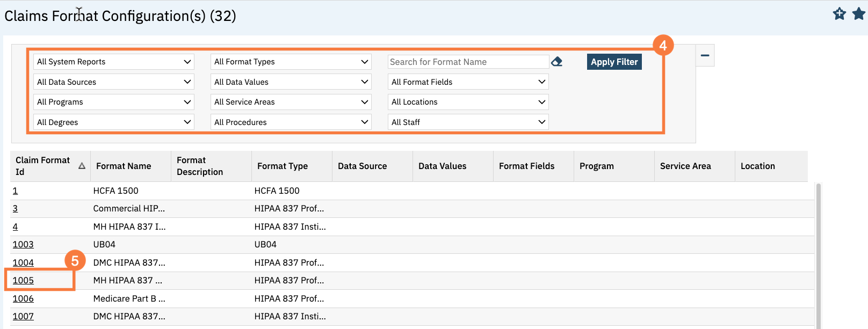Click the eraser clear-search icon
This screenshot has height=329, width=868.
pos(557,62)
